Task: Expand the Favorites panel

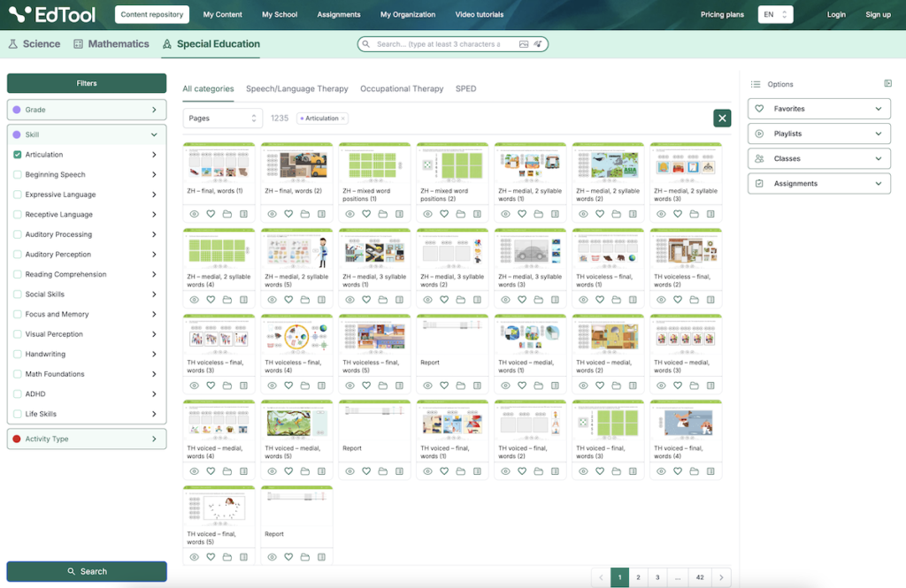Action: tap(818, 109)
